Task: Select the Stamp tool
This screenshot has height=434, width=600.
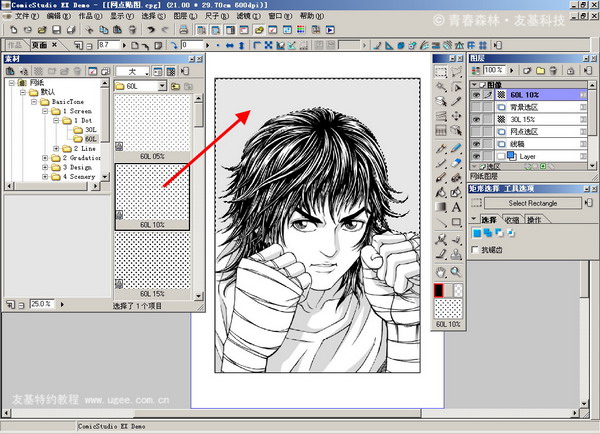Action: 456,254
